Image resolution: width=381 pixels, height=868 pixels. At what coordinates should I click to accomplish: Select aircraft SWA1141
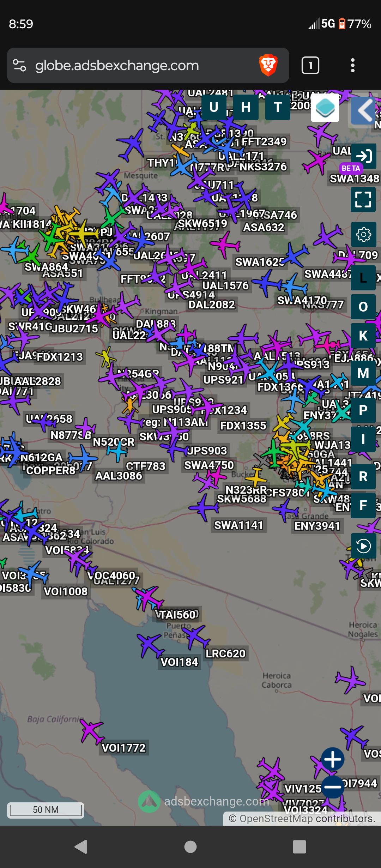[x=204, y=508]
